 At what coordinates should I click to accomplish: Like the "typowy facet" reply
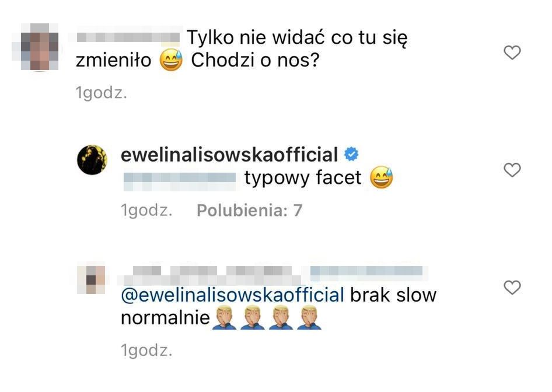point(512,170)
